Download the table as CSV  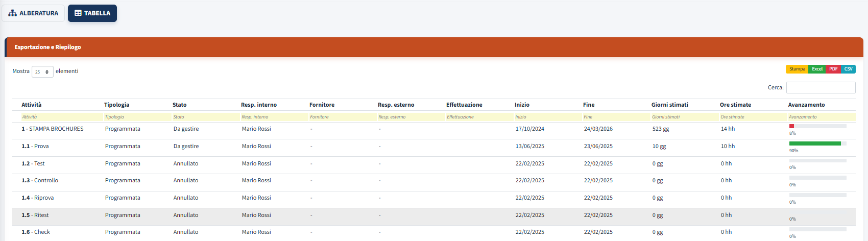[848, 69]
